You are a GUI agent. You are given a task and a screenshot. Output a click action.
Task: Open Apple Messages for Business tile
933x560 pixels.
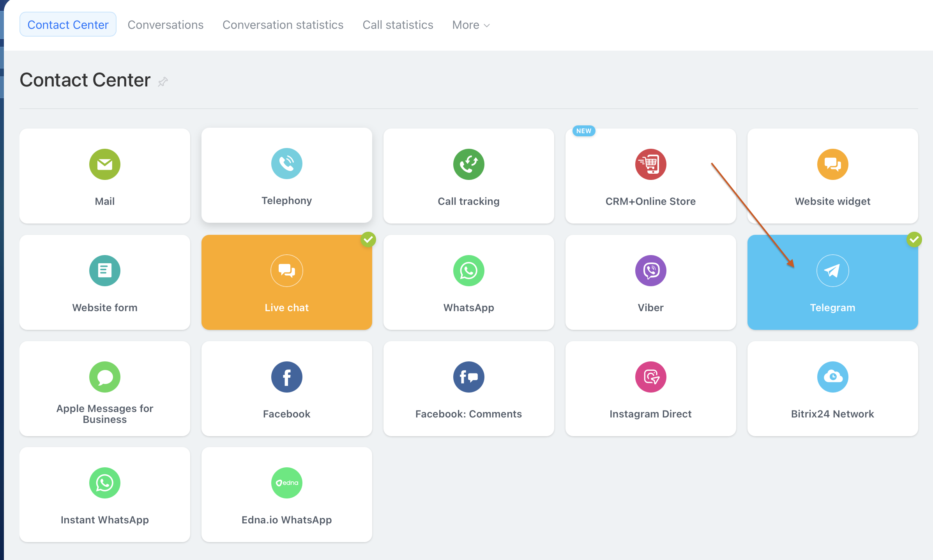(x=104, y=389)
